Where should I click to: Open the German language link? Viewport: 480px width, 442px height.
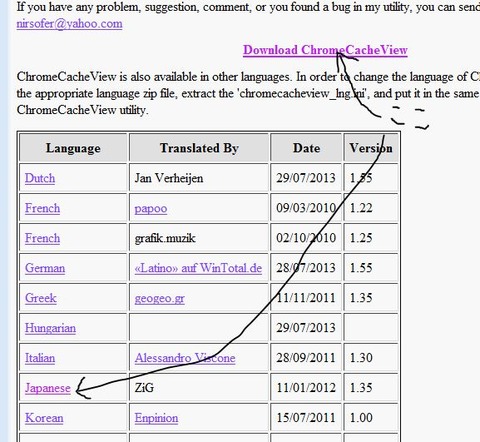45,268
